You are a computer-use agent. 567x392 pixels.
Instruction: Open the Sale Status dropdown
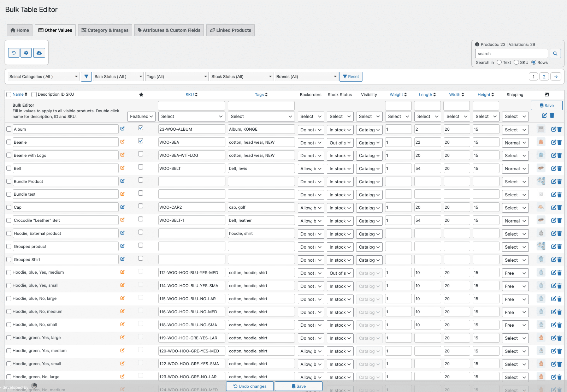point(118,76)
